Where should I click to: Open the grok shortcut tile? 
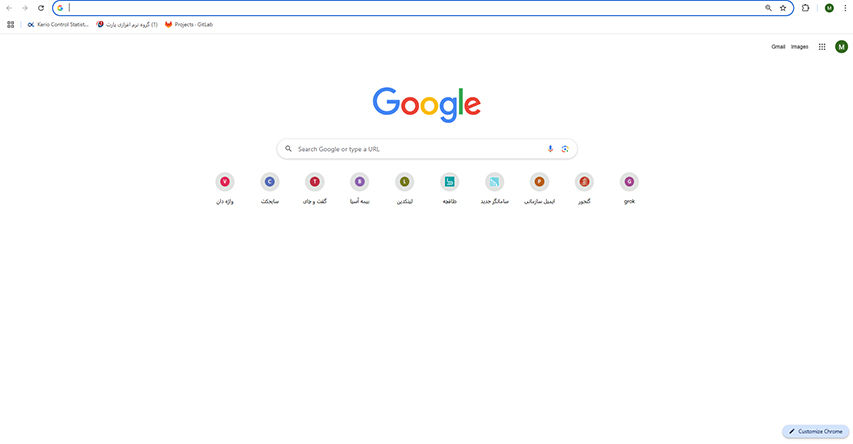(629, 188)
